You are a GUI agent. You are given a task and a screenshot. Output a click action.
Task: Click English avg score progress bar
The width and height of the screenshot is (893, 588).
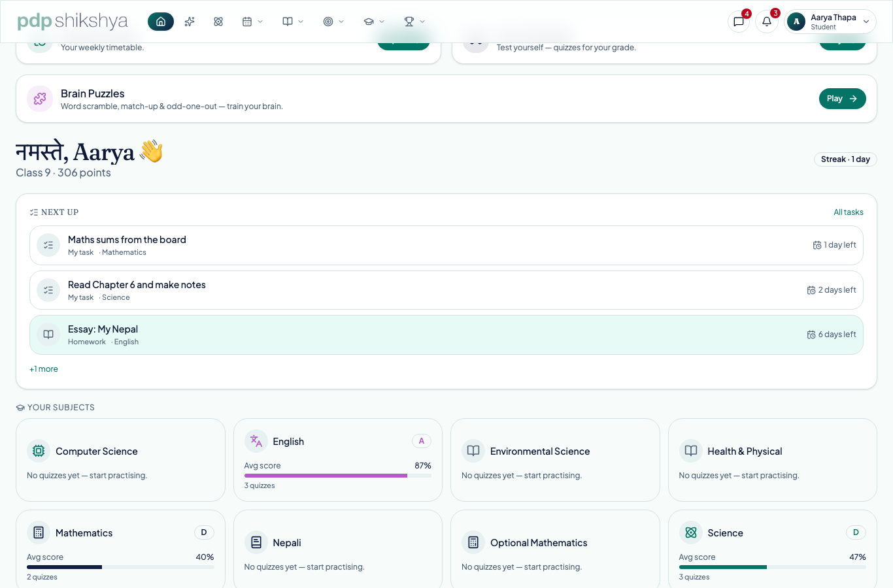tap(338, 476)
